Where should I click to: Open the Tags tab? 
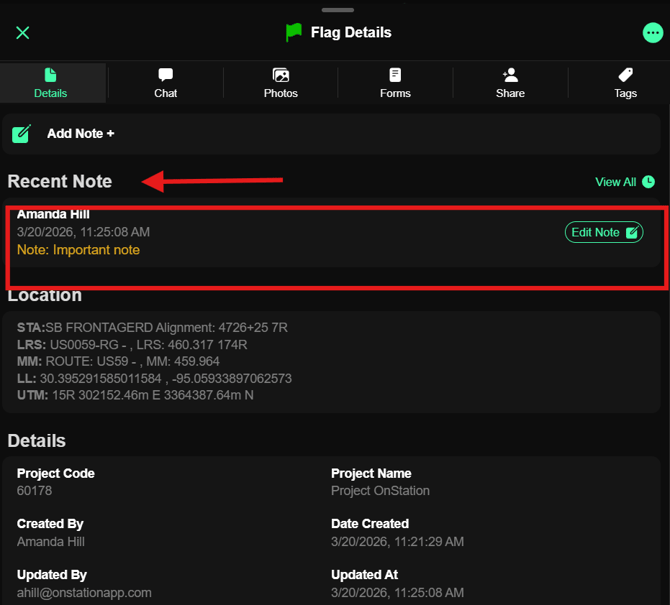pos(625,83)
